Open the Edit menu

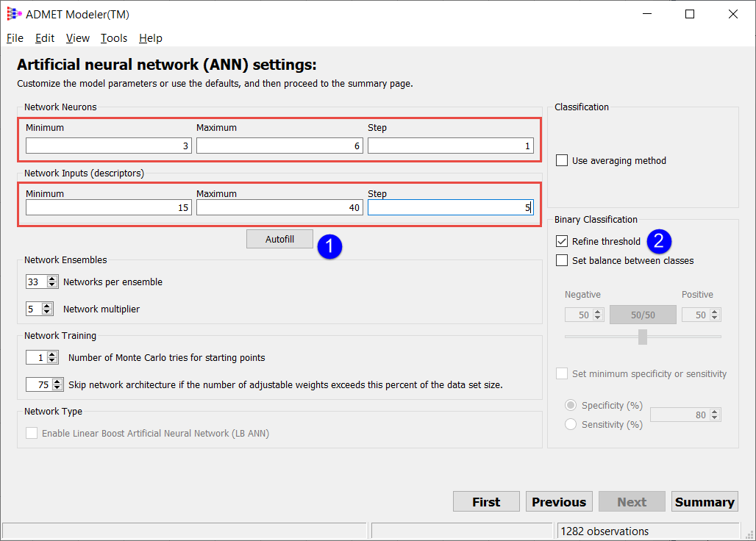pos(45,38)
